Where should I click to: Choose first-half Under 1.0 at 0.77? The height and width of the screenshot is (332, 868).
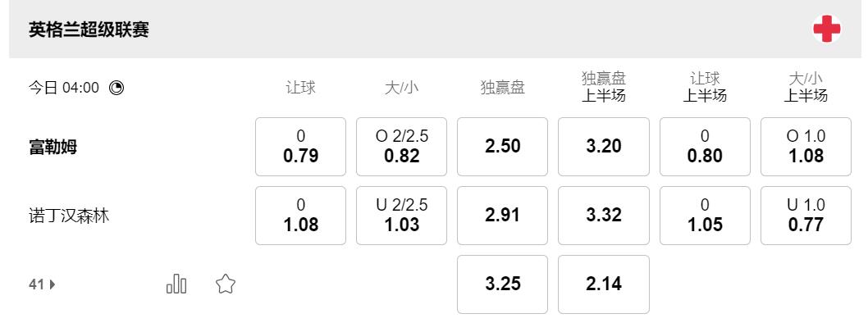click(806, 216)
